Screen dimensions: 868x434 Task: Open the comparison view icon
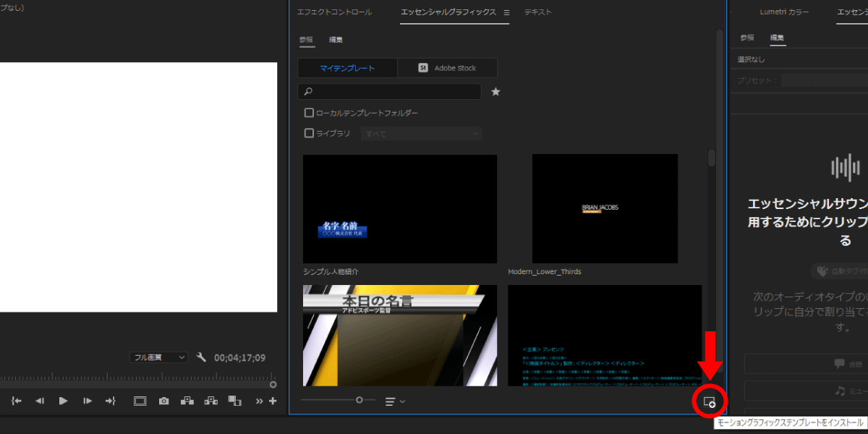coord(234,401)
